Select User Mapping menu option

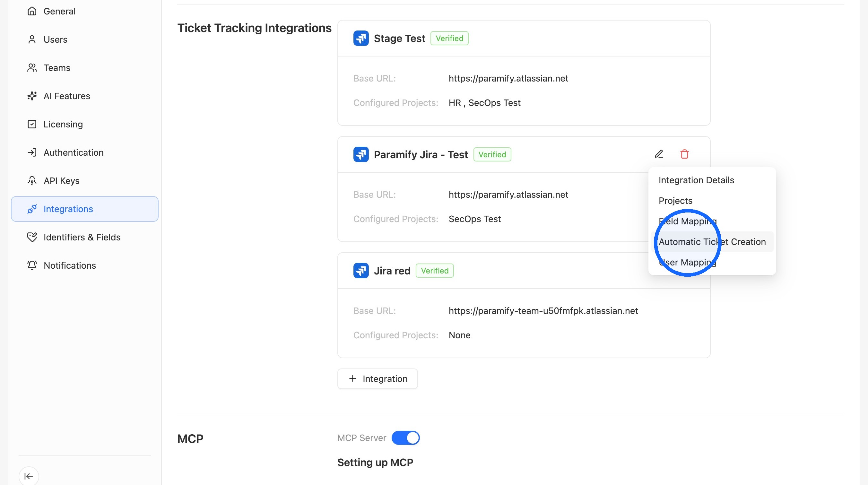click(x=712, y=262)
